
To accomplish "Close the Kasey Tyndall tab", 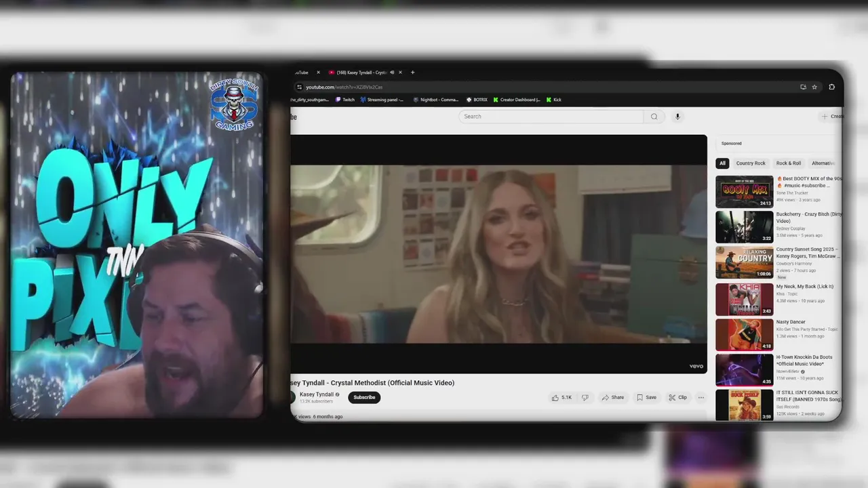I will [x=400, y=73].
